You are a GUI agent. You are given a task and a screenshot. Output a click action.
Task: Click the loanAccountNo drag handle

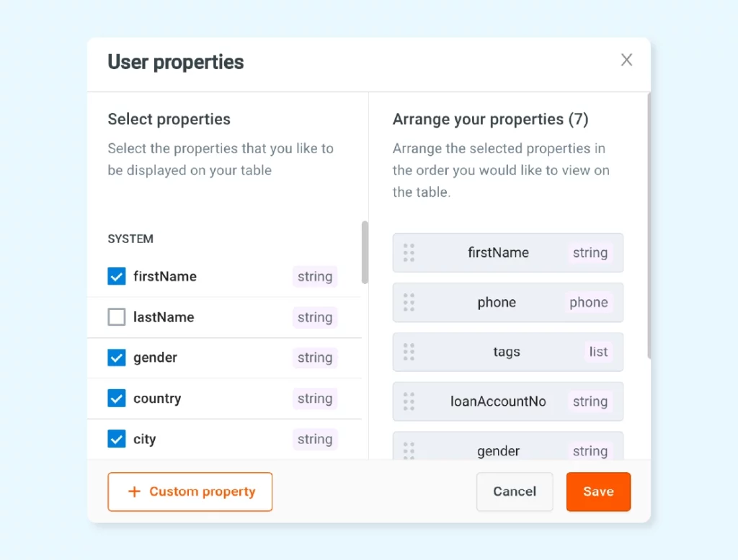tap(409, 401)
